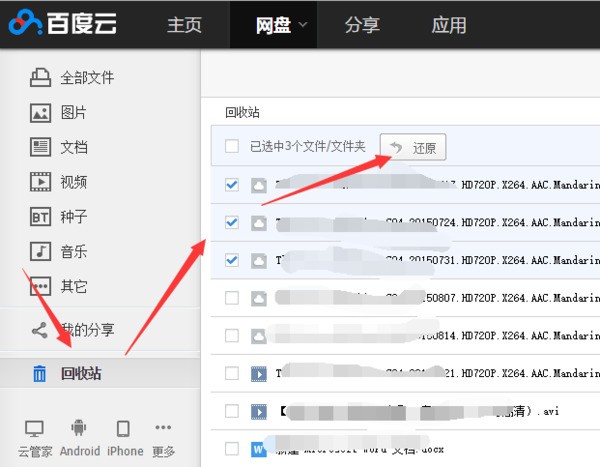
Task: Click the iPhone device icon
Action: point(123,429)
